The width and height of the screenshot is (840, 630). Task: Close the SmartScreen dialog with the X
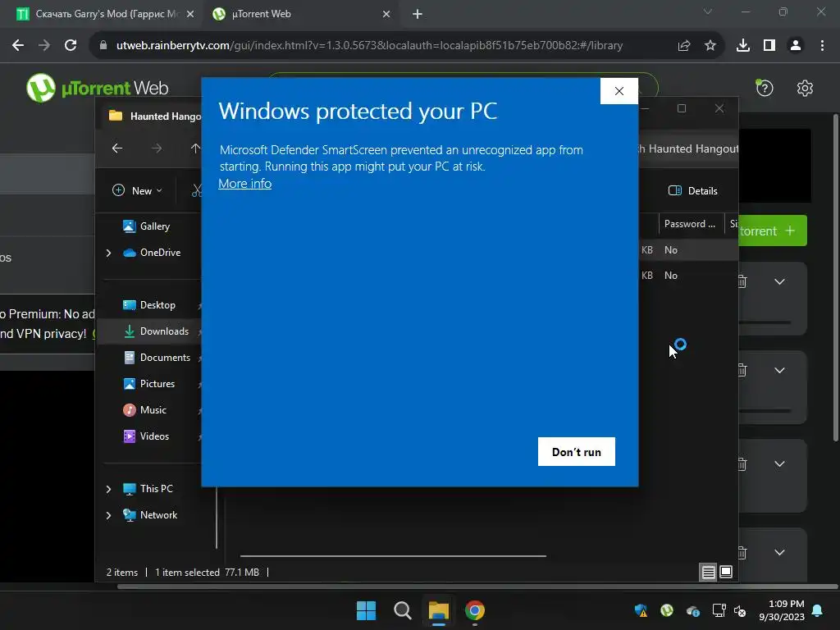619,91
